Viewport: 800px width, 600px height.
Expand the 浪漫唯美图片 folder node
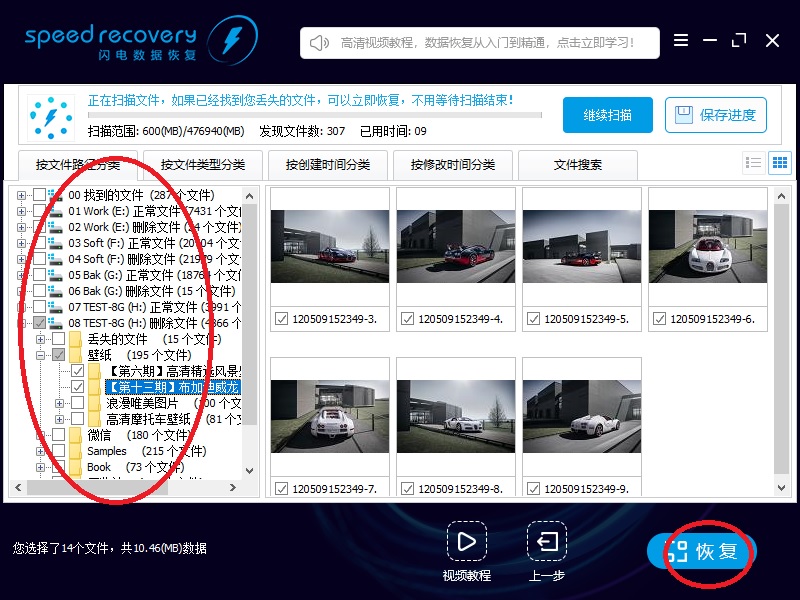(59, 404)
